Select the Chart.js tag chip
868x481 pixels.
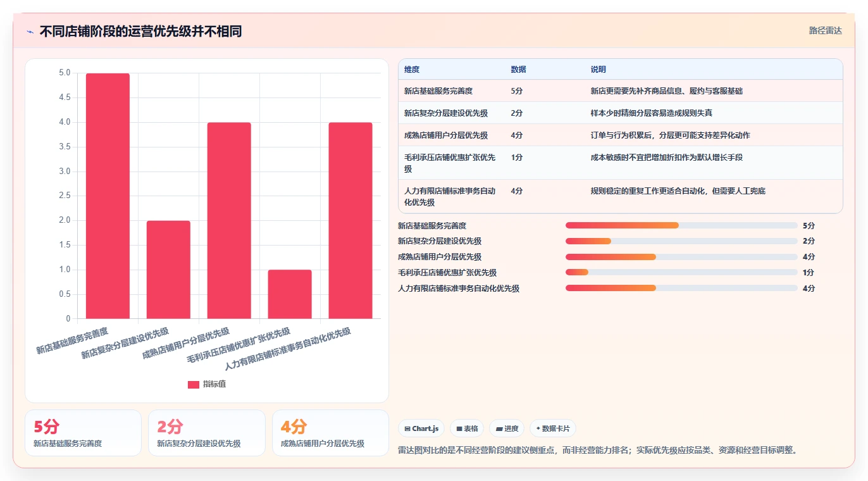pos(421,428)
